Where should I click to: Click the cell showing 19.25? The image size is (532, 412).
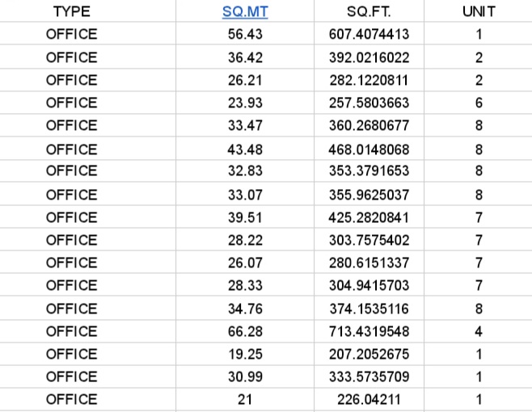coord(245,354)
